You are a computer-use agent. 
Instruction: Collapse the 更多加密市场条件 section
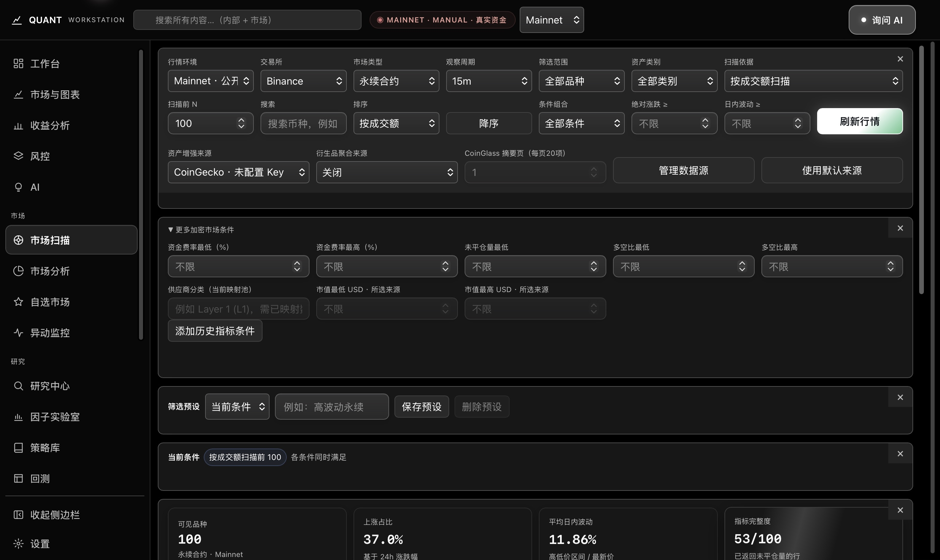(x=201, y=229)
